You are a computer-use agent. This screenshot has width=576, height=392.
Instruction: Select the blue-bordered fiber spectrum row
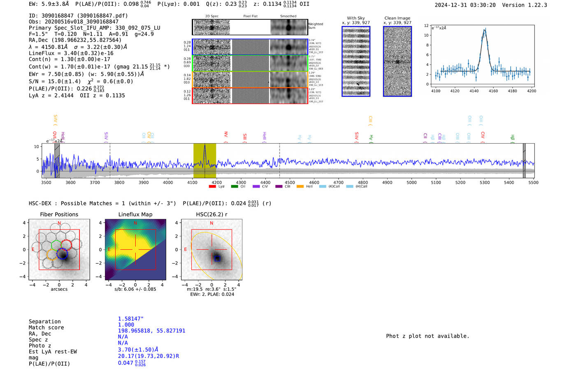point(250,47)
